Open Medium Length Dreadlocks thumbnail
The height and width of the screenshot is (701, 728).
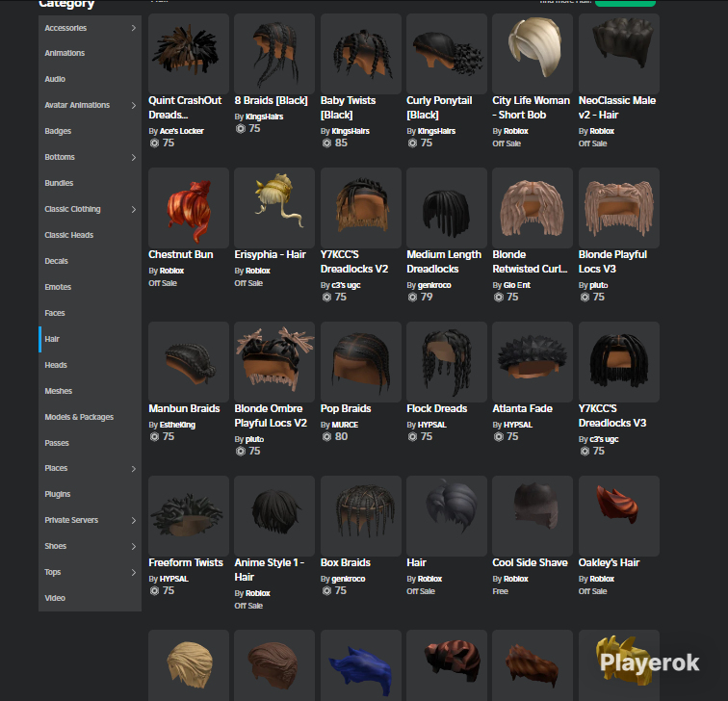click(x=447, y=208)
